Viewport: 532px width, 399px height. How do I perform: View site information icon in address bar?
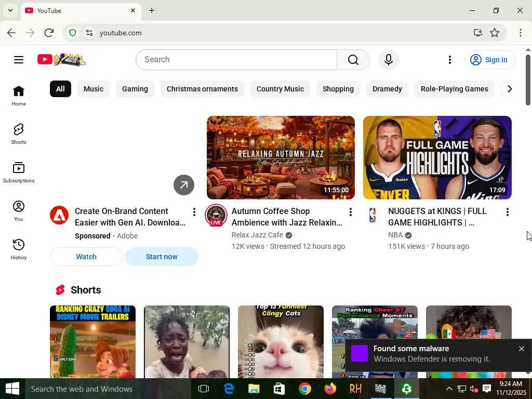click(89, 33)
